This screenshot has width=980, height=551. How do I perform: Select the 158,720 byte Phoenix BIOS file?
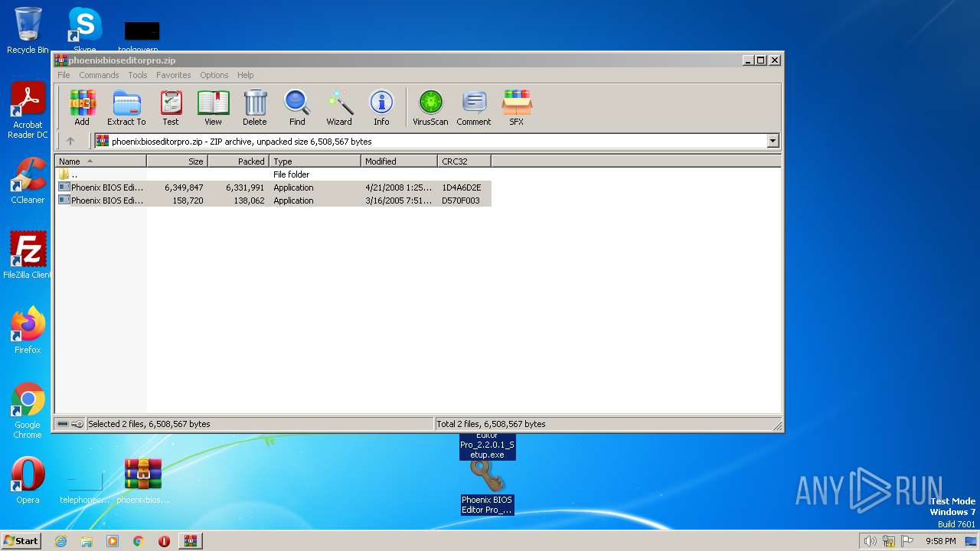point(273,201)
